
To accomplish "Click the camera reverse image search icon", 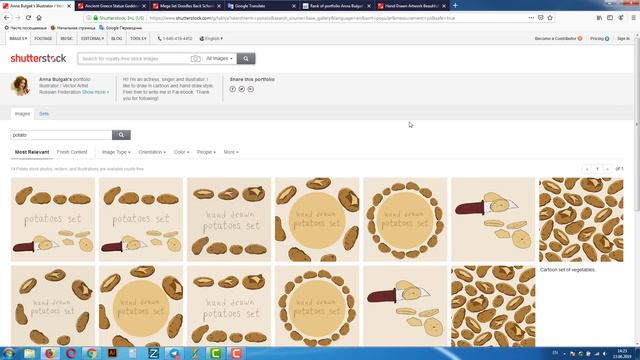I will click(196, 59).
